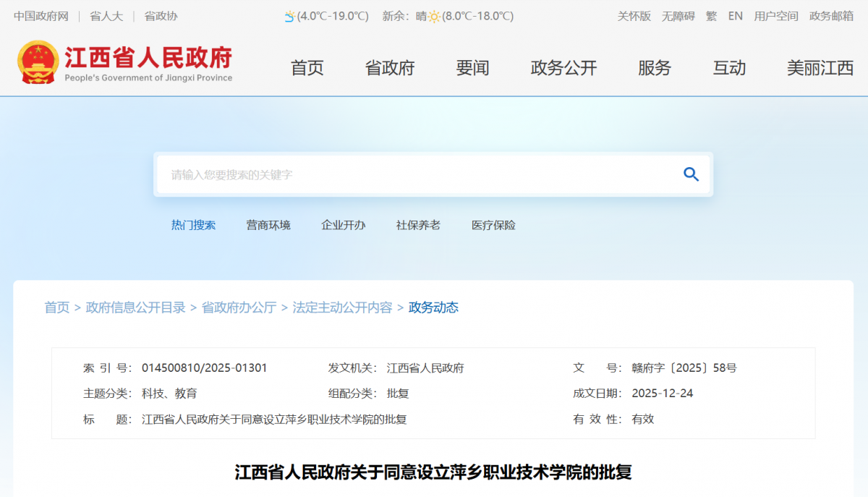Go to the 要闻 news section
The height and width of the screenshot is (497, 868).
click(473, 68)
